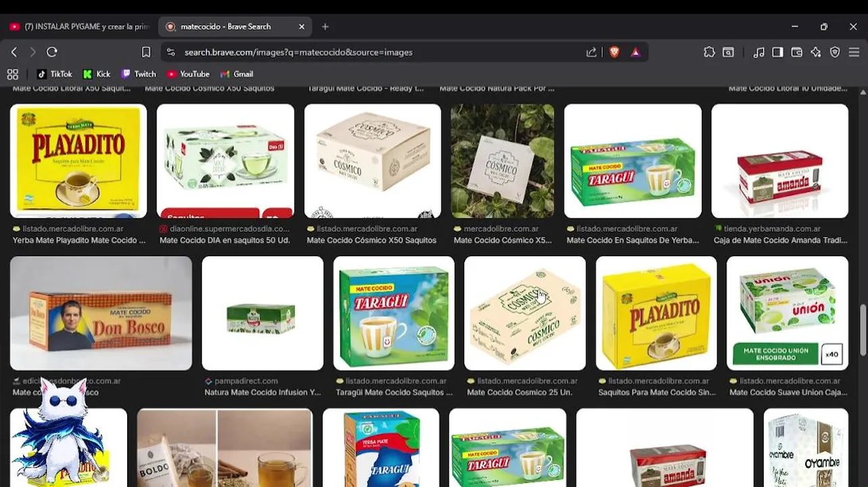Open the Playadito image above 'Saquitos Para Mate Cocido'
This screenshot has width=868, height=487.
656,313
